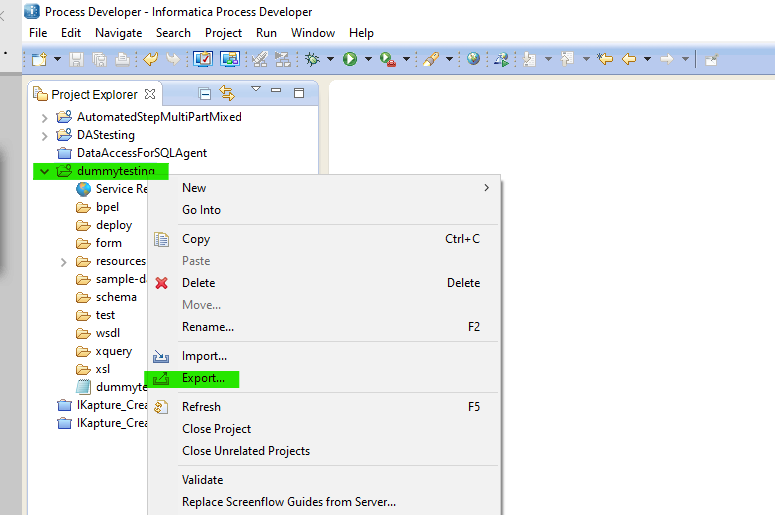Screen dimensions: 775x515
Task: Select the schema folder
Action: [116, 297]
